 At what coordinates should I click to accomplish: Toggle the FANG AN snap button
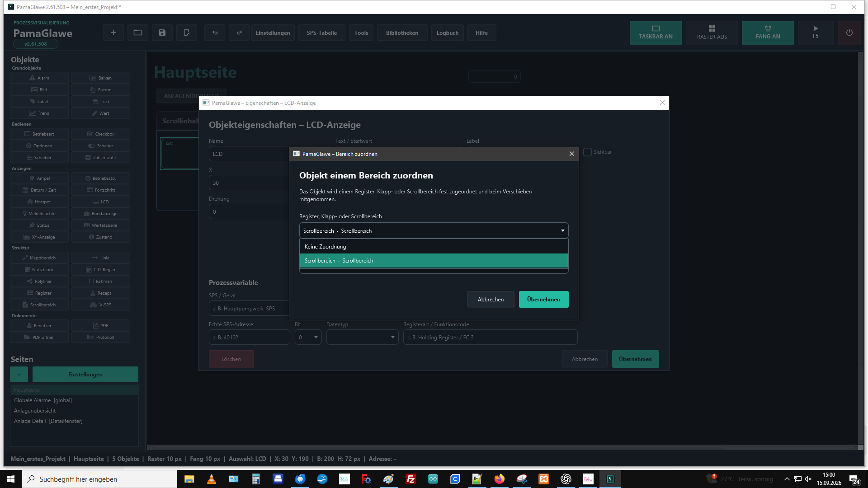click(x=768, y=33)
